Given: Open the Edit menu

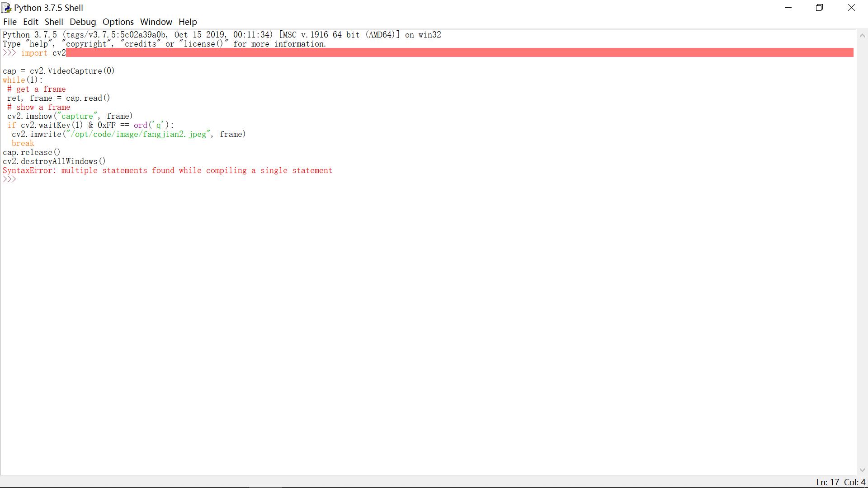Looking at the screenshot, I should pos(31,22).
